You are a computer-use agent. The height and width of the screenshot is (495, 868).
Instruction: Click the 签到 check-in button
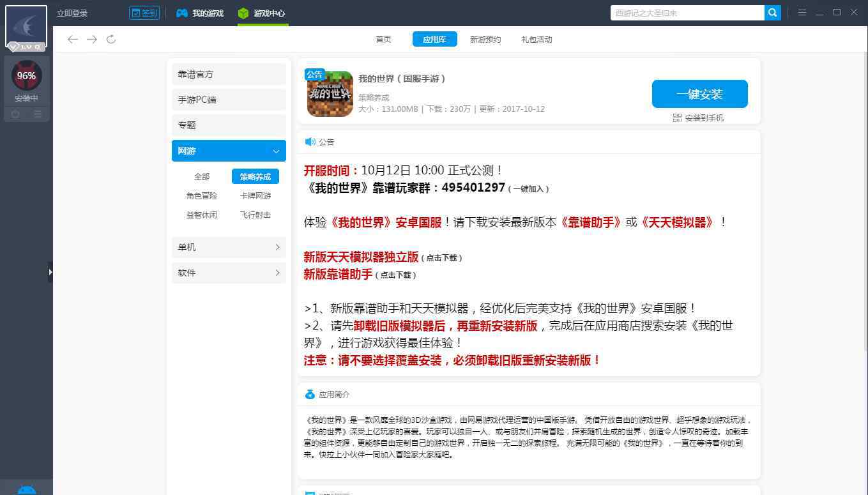point(144,13)
